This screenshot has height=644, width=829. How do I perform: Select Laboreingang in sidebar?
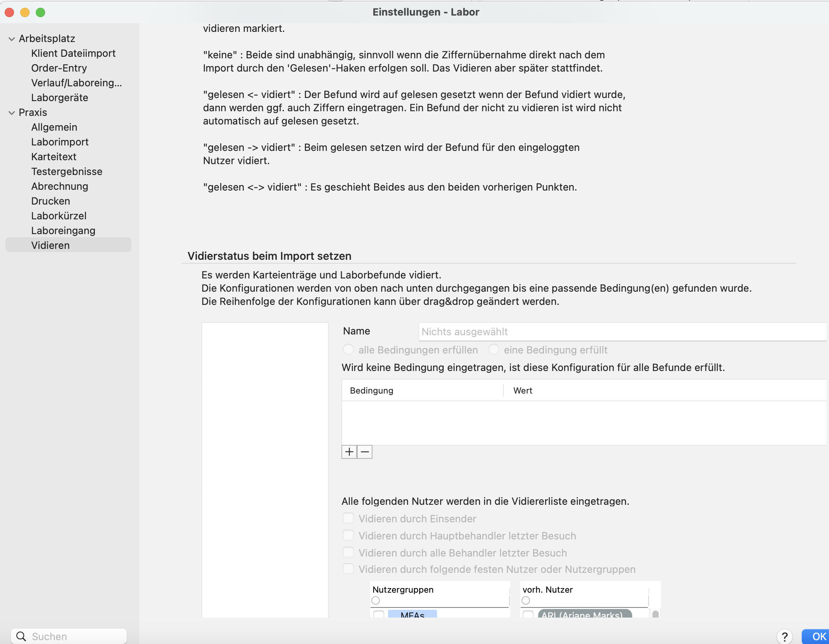point(63,231)
